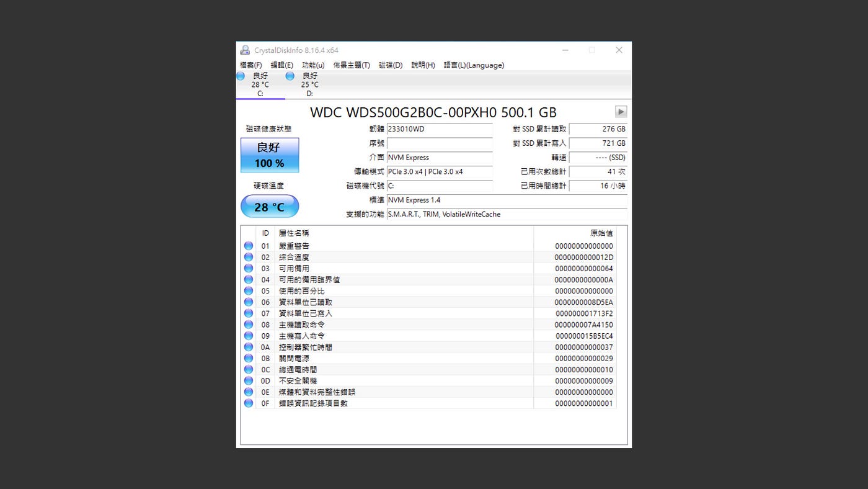Viewport: 868px width, 489px height.
Task: Click the status orb for row 05 使用的百分比
Action: pyautogui.click(x=249, y=291)
